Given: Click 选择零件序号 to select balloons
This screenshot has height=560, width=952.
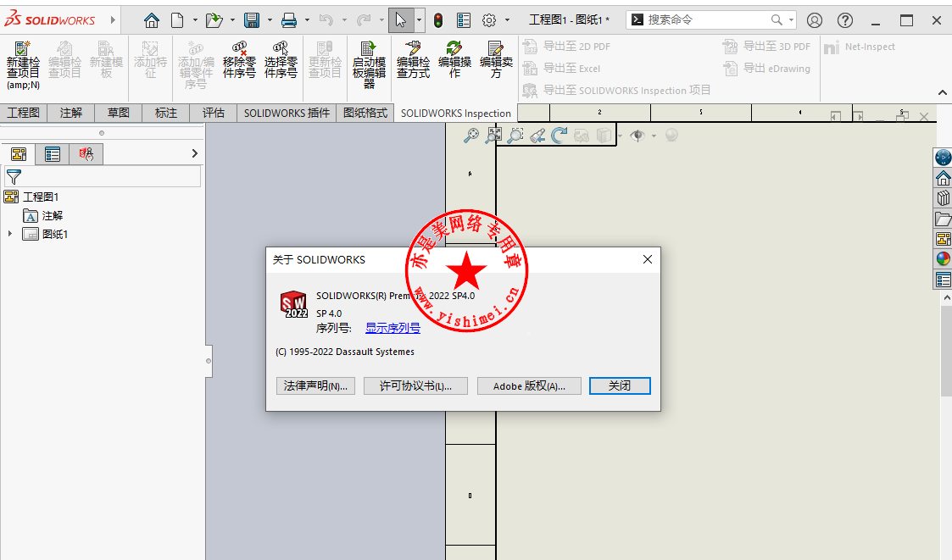Looking at the screenshot, I should pos(281,60).
